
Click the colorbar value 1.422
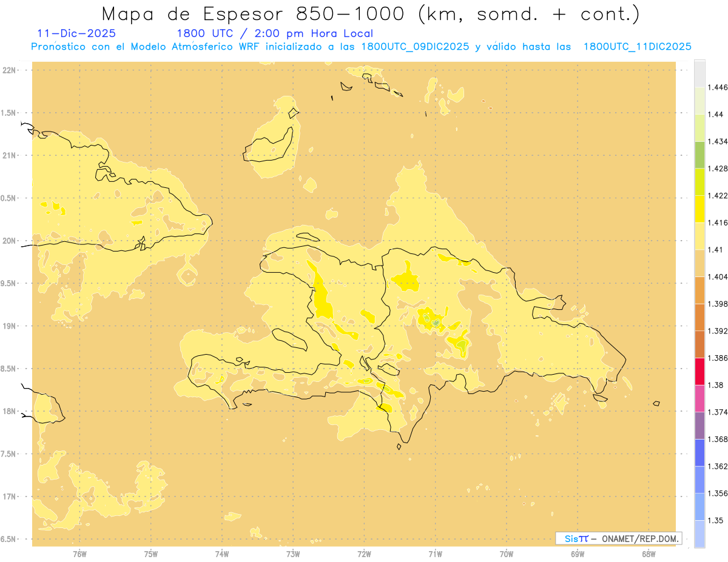click(x=718, y=195)
